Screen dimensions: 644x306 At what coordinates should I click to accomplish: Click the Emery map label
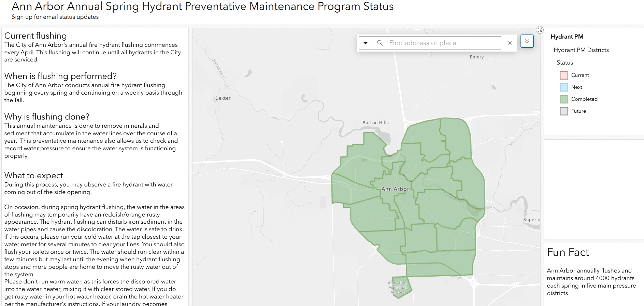476,57
